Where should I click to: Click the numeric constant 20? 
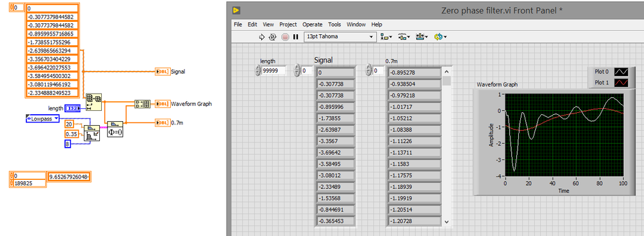click(x=70, y=124)
